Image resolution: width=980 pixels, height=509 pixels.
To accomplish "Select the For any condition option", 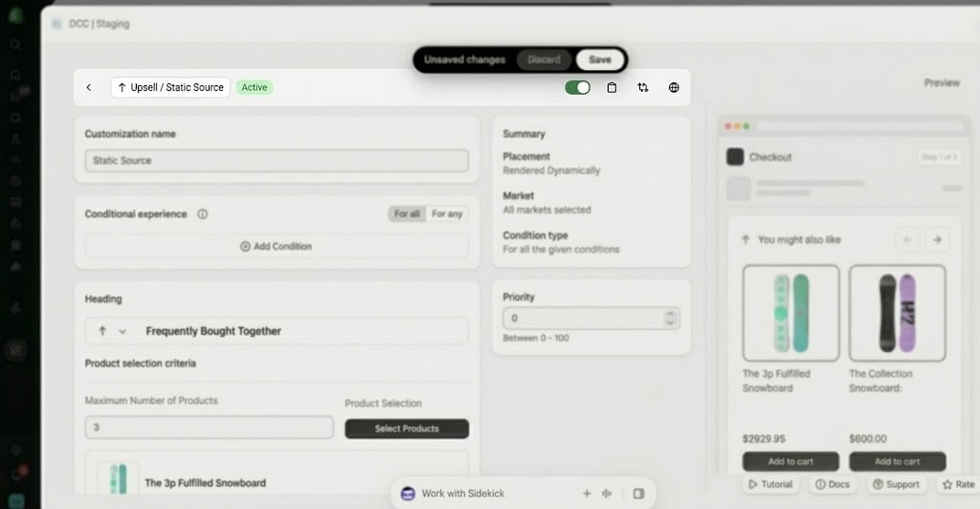I will click(447, 213).
